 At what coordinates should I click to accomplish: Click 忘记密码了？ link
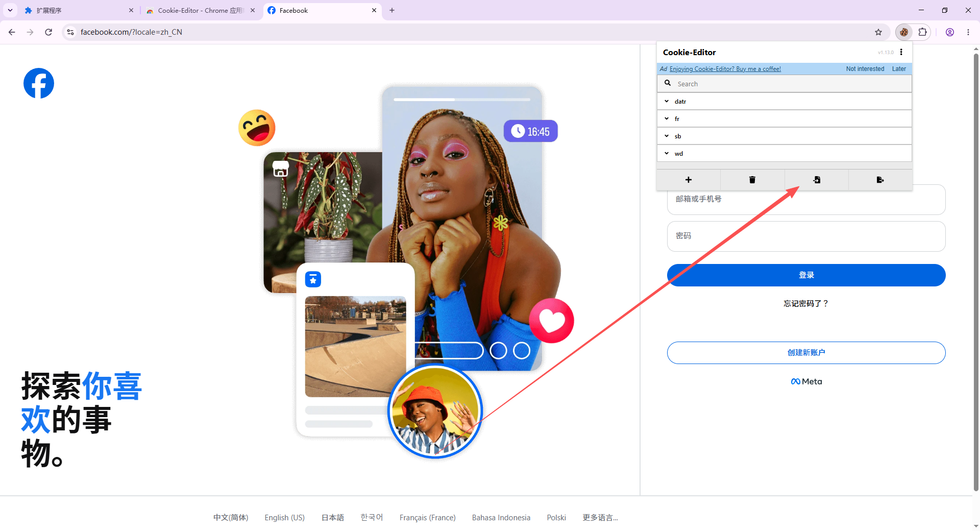(806, 303)
